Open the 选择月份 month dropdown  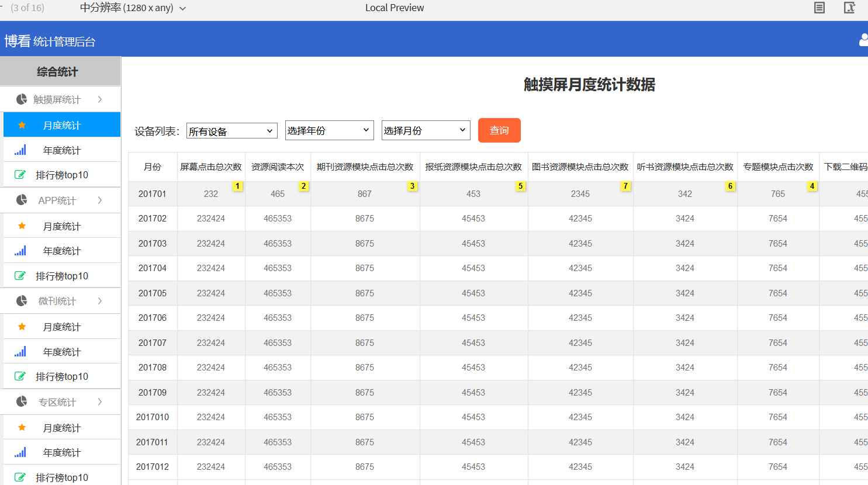(x=426, y=130)
